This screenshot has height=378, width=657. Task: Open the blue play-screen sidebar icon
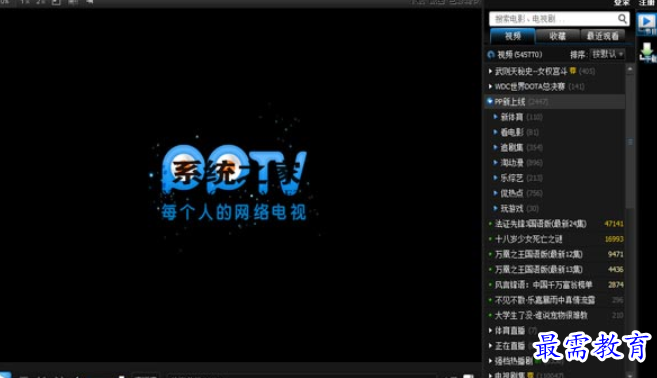(647, 23)
